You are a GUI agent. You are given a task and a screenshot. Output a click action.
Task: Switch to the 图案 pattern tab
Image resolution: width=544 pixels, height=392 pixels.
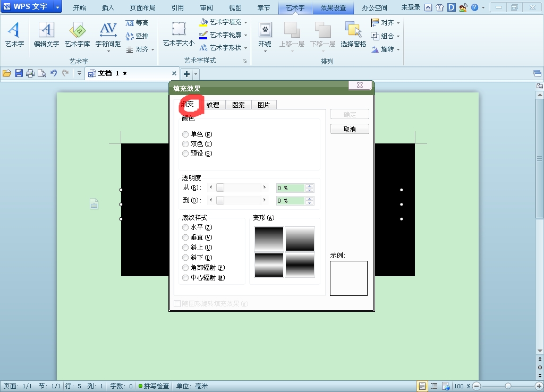(x=239, y=105)
